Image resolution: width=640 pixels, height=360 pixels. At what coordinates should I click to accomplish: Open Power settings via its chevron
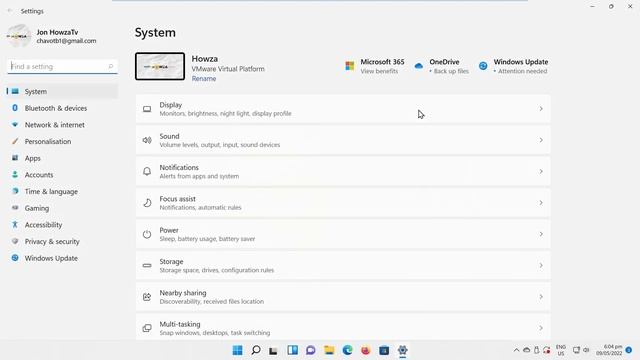pyautogui.click(x=541, y=234)
